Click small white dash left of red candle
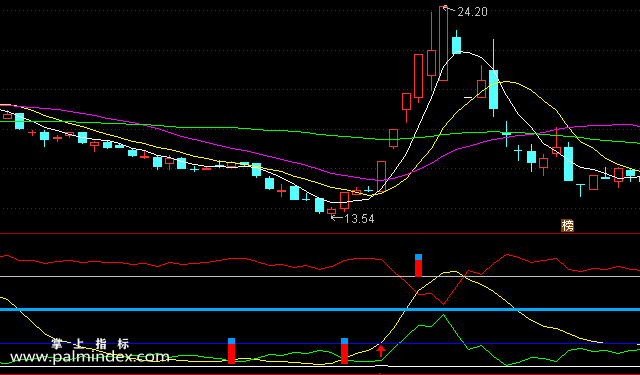The image size is (640, 375). click(468, 98)
